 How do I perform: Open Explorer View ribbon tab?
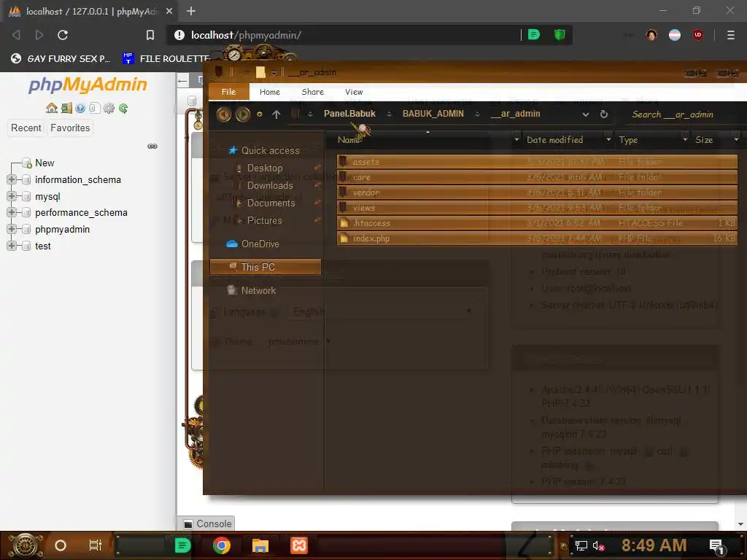[354, 92]
